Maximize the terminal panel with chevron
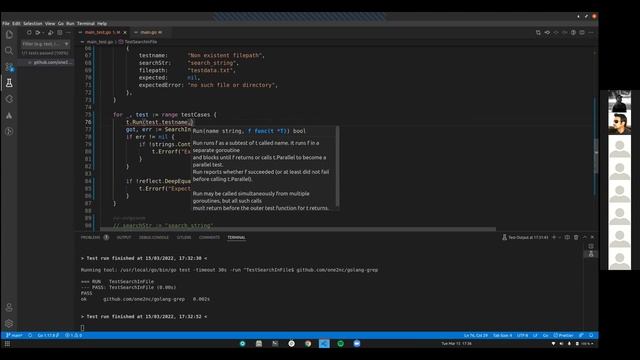This screenshot has height=360, width=640. [x=584, y=237]
